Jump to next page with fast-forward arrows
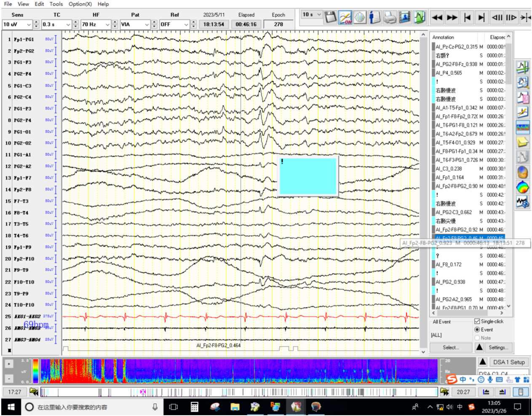Image resolution: width=532 pixels, height=416 pixels. [452, 18]
